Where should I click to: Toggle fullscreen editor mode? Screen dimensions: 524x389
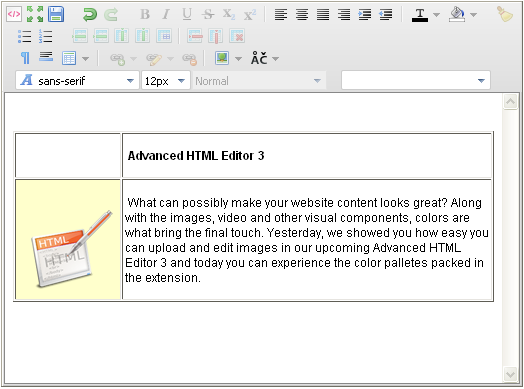[x=35, y=14]
